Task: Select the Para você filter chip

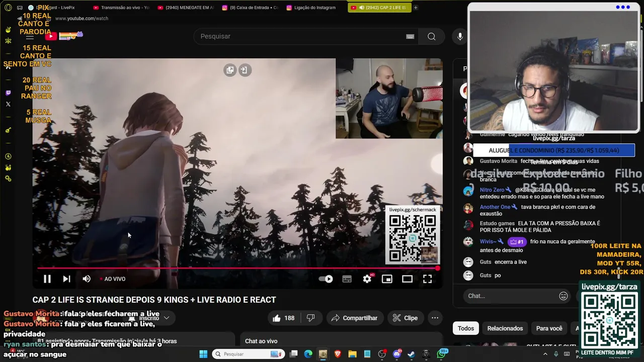Action: click(x=549, y=328)
